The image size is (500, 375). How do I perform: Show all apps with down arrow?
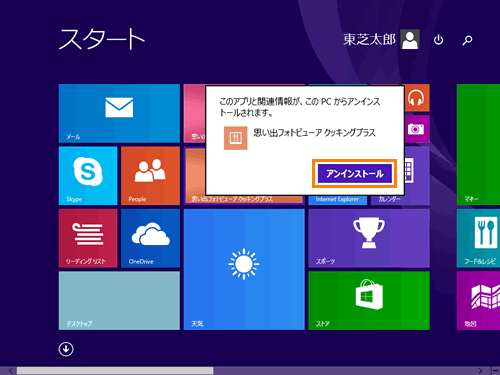coord(66,349)
